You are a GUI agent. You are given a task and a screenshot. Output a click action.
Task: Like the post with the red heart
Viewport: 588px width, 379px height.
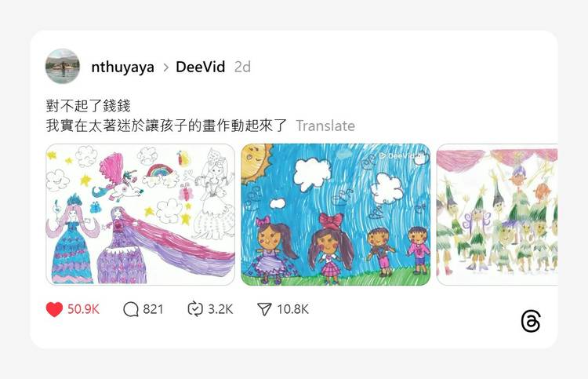pos(54,310)
